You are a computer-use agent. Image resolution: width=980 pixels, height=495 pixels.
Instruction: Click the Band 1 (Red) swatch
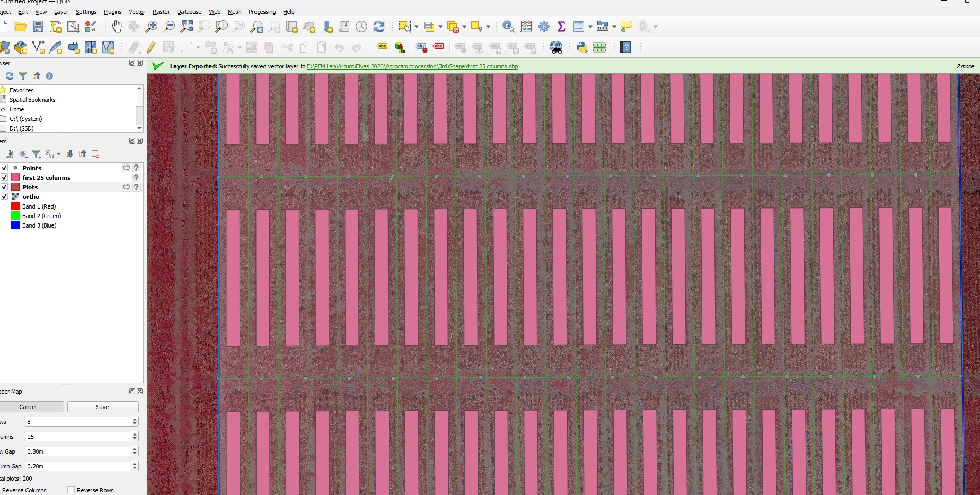(x=15, y=206)
